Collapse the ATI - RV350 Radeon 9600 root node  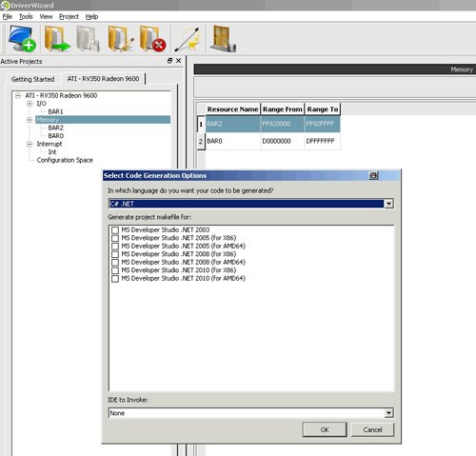[18, 95]
